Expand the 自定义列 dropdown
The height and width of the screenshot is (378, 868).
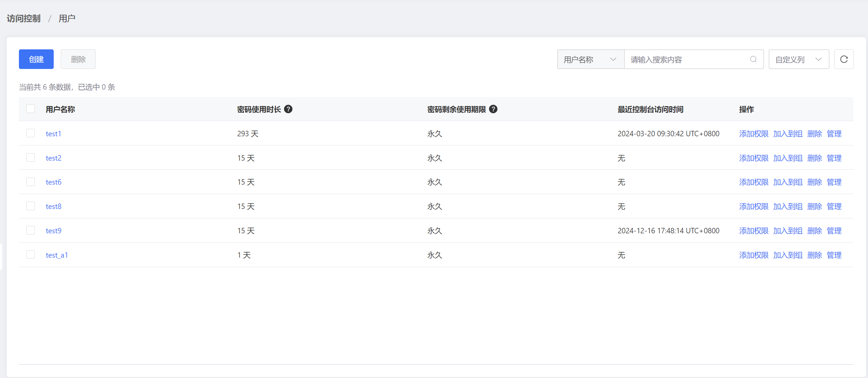[x=799, y=59]
